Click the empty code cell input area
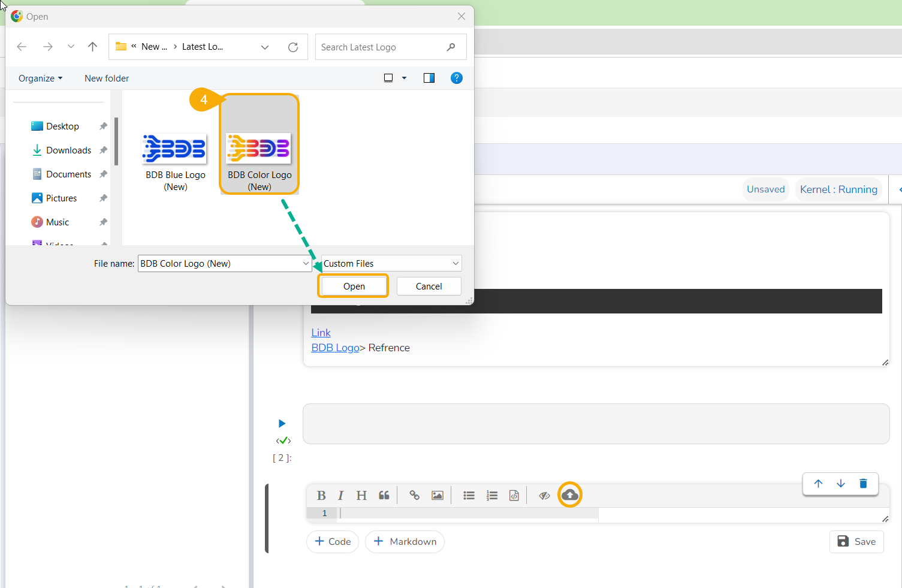The height and width of the screenshot is (588, 902). coord(596,424)
